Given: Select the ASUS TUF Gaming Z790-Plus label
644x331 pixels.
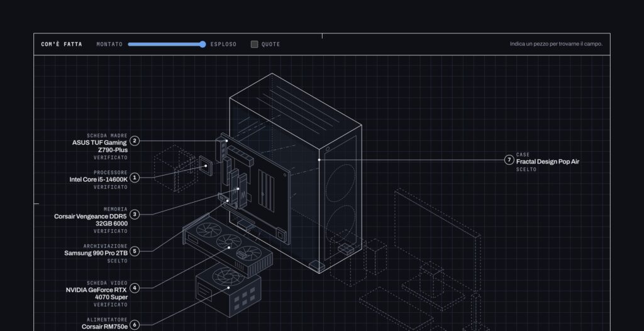Looking at the screenshot, I should tap(100, 147).
